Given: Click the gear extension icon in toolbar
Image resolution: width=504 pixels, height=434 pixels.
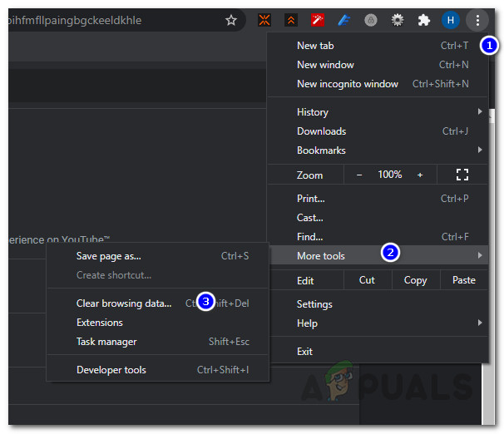Looking at the screenshot, I should [398, 20].
